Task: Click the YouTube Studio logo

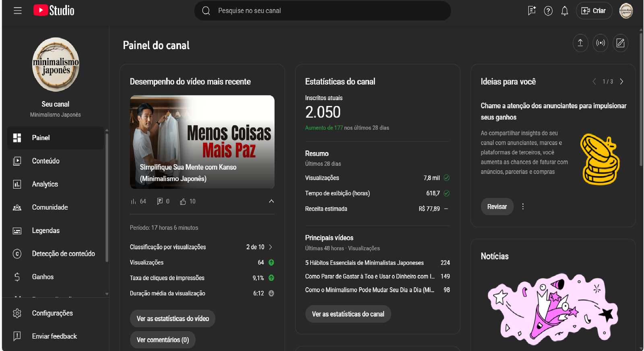Action: (54, 10)
